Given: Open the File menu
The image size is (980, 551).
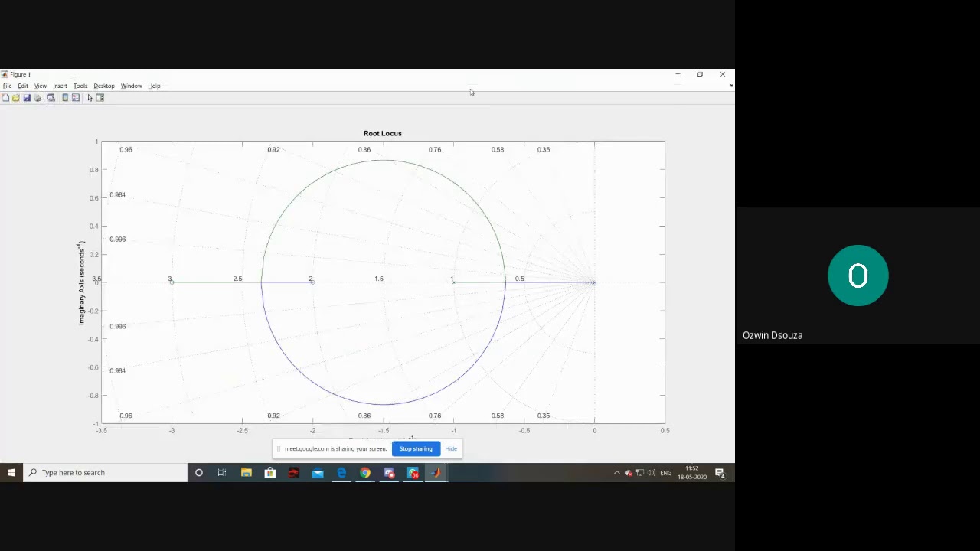Looking at the screenshot, I should click(x=7, y=86).
